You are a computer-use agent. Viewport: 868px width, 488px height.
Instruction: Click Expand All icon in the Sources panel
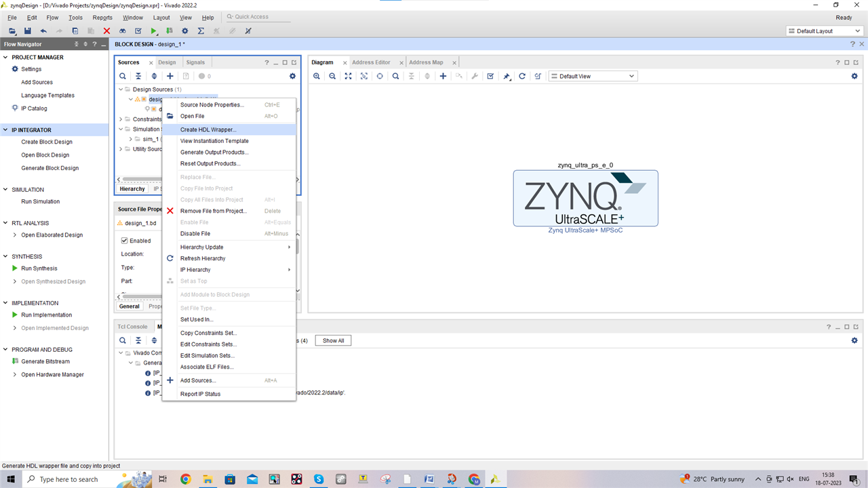coord(154,76)
